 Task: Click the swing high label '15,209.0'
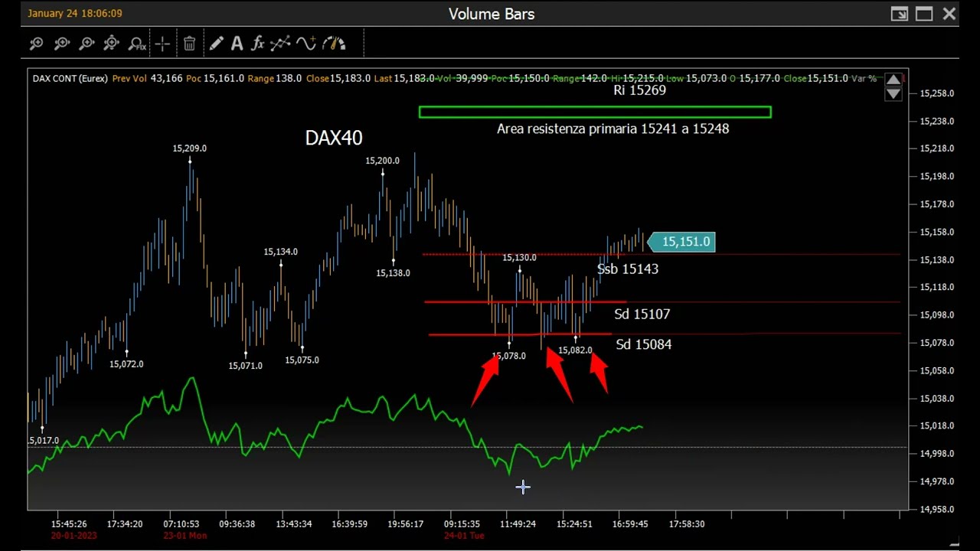(x=189, y=148)
